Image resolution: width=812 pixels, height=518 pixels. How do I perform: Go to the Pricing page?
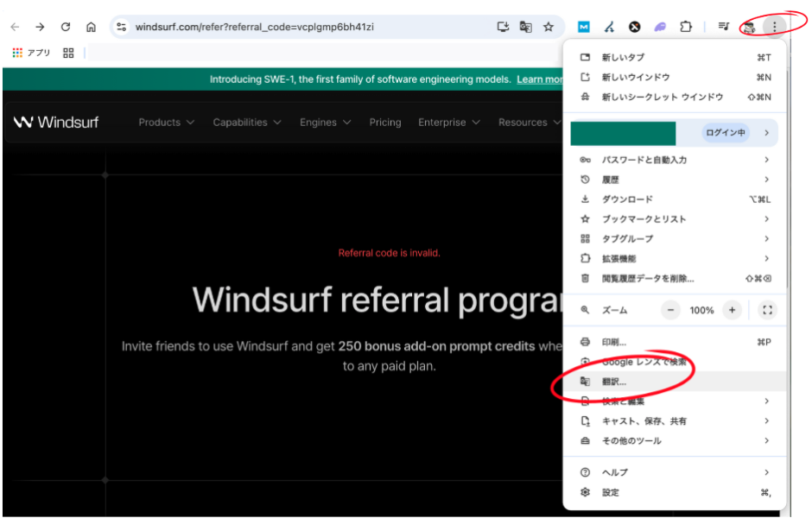[384, 123]
